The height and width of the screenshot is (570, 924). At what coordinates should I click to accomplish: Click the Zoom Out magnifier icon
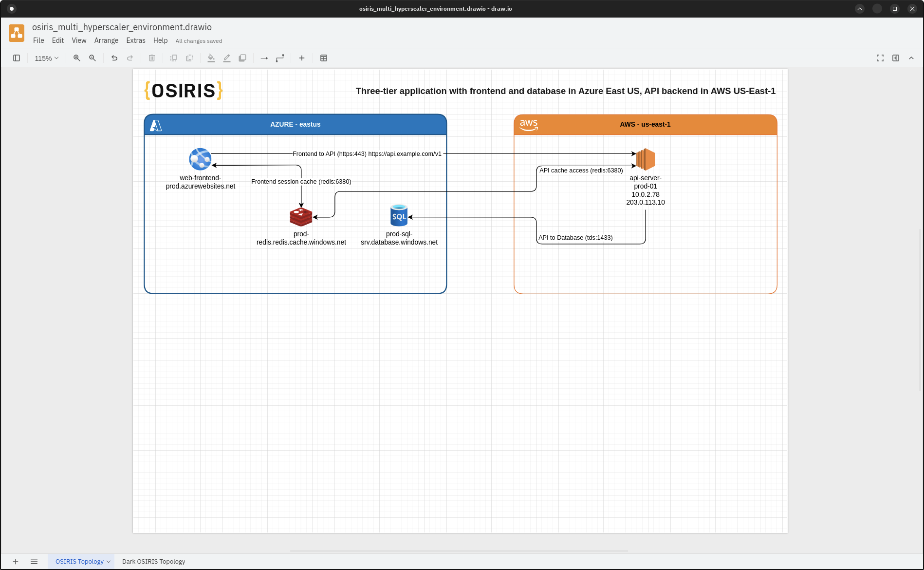(92, 58)
